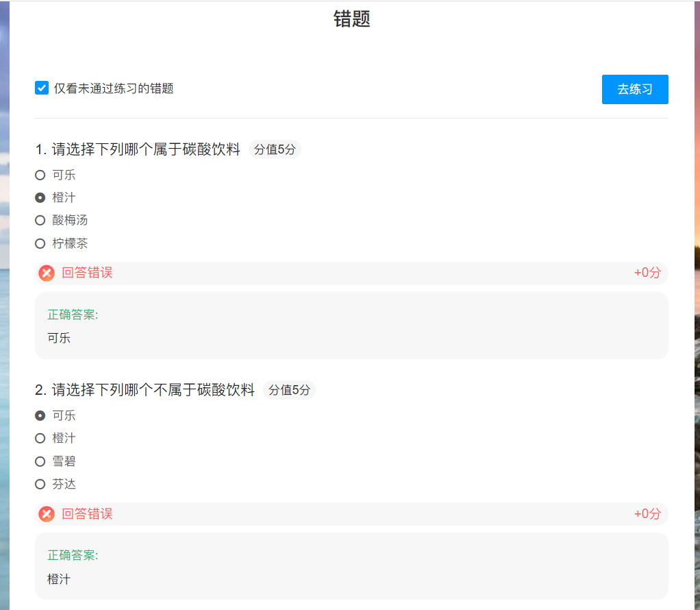700x610 pixels.
Task: Click the 错题 page title
Action: (x=352, y=19)
